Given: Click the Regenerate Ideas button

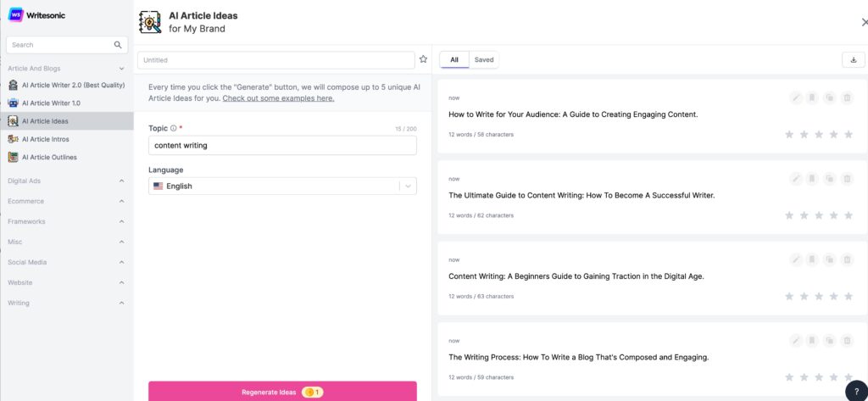Looking at the screenshot, I should click(282, 392).
